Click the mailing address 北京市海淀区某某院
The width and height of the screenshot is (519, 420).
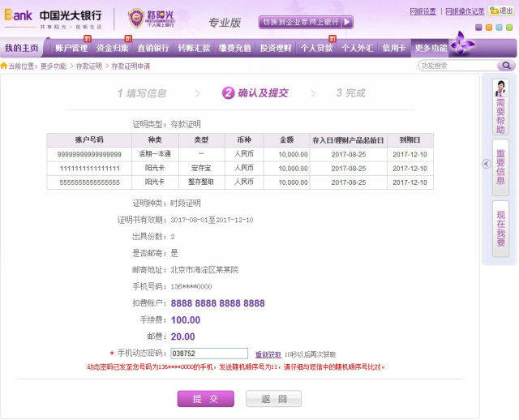point(204,270)
